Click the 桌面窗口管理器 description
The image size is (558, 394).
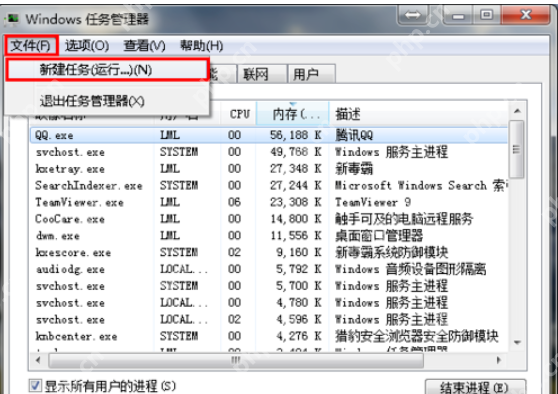pyautogui.click(x=379, y=236)
